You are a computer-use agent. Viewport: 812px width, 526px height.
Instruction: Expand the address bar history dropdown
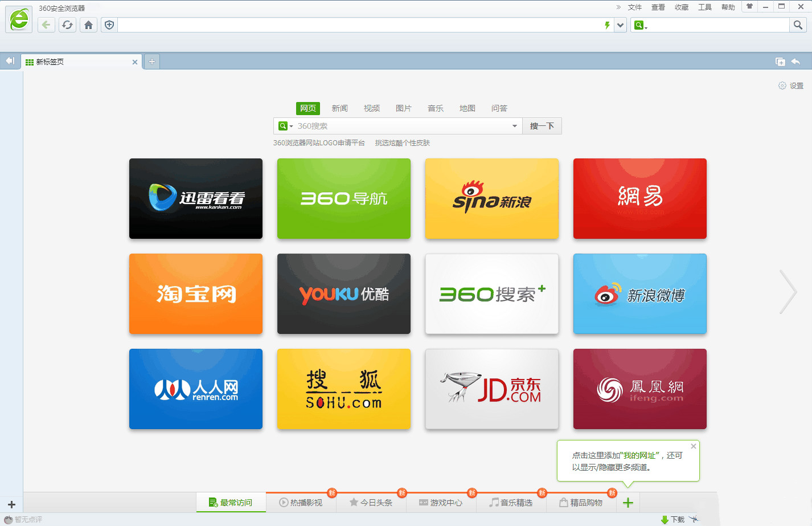[x=621, y=25]
